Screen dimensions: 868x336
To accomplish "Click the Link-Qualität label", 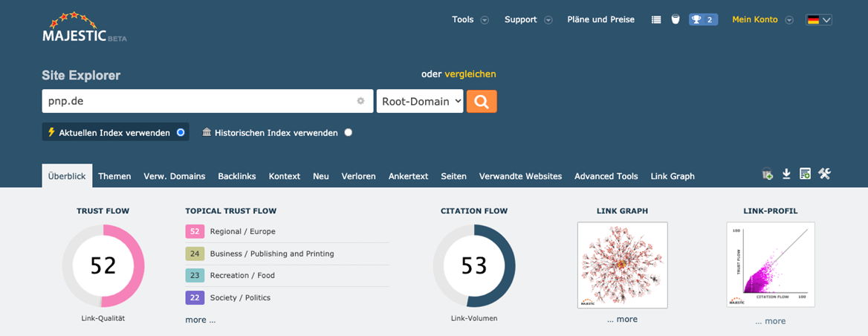I will [103, 318].
